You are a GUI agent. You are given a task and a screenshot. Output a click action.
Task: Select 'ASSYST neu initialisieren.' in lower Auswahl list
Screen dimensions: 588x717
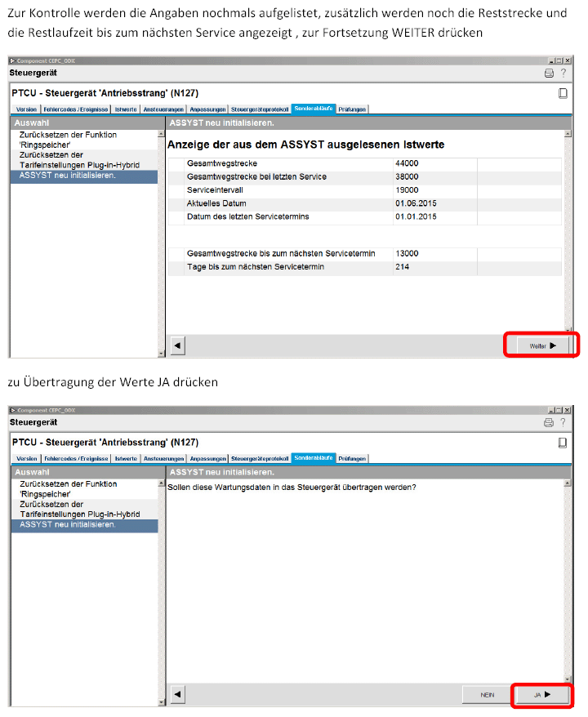click(x=85, y=525)
